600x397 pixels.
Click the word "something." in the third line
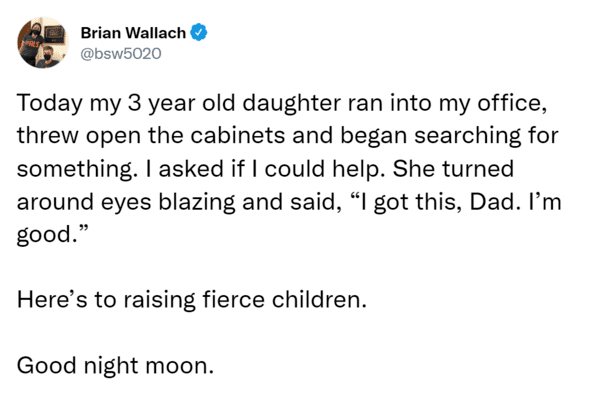tap(77, 169)
